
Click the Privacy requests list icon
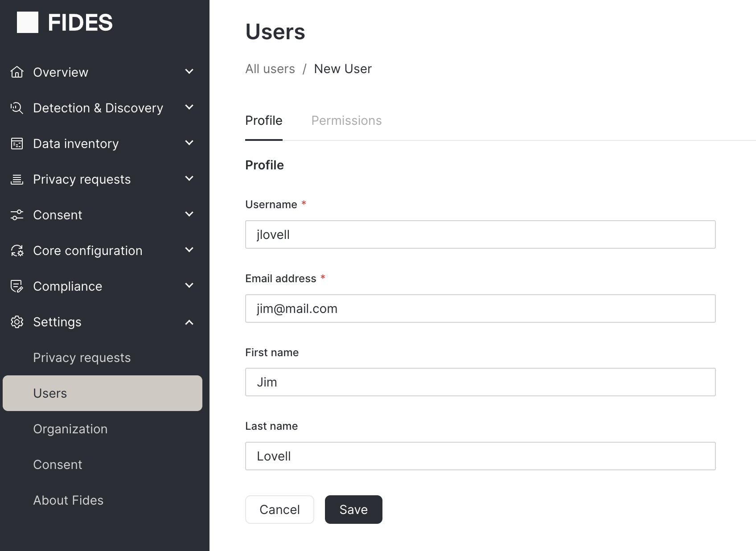coord(17,179)
